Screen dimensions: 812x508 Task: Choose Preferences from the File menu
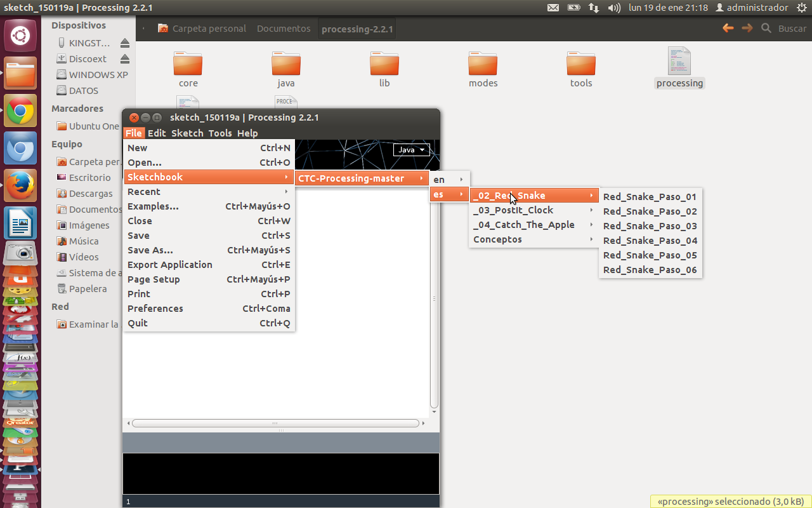[x=209, y=309]
